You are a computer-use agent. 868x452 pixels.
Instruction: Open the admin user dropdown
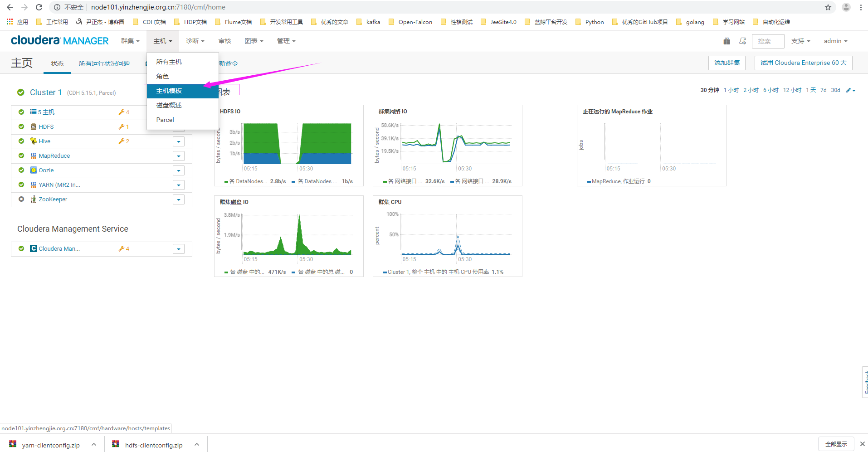835,41
